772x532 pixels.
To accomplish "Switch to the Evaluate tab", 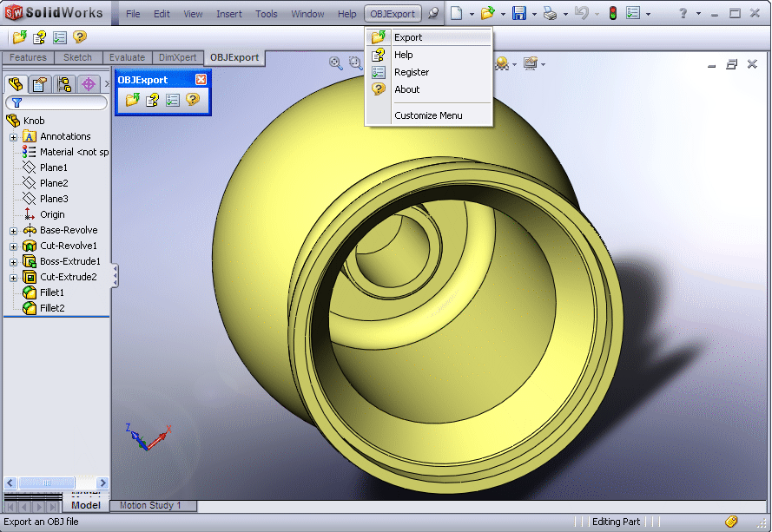I will (x=127, y=57).
